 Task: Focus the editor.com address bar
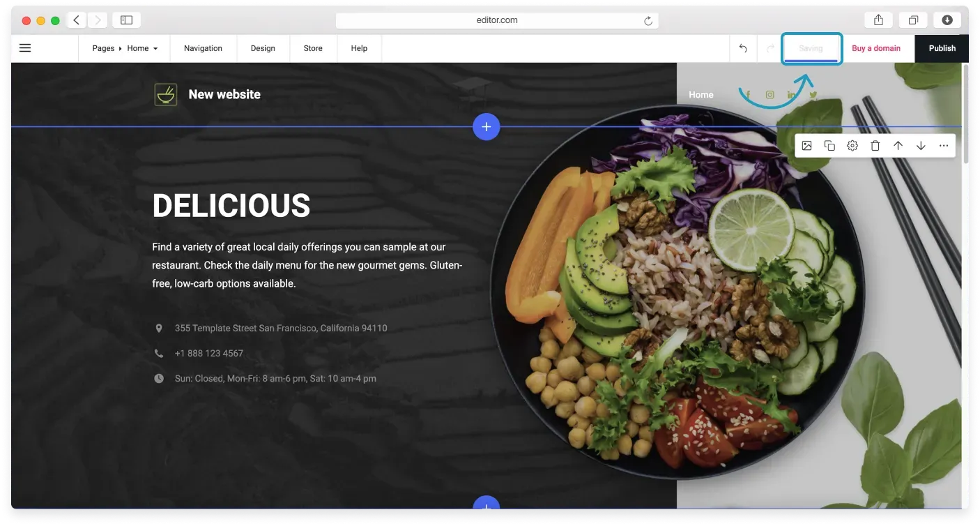[497, 20]
